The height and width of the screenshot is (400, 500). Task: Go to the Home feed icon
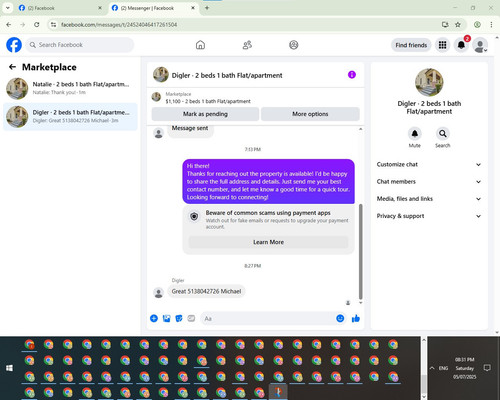click(200, 45)
